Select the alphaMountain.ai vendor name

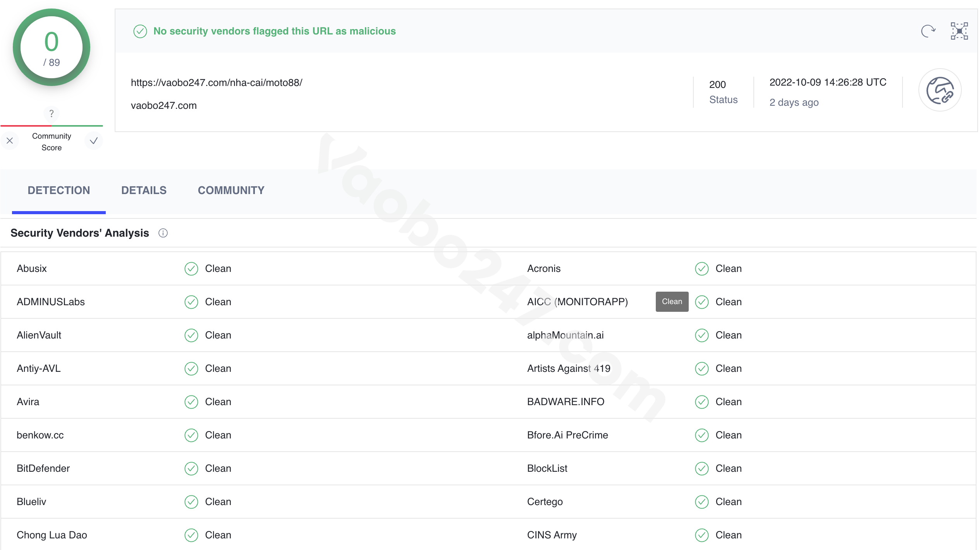566,335
